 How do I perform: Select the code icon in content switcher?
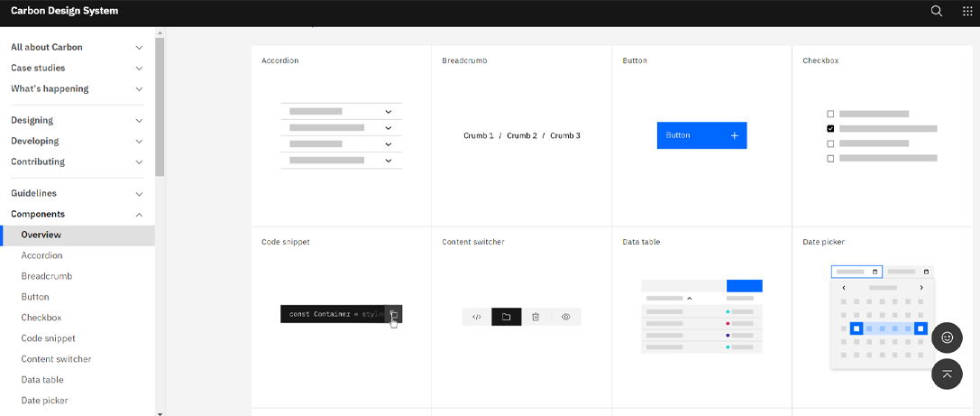click(476, 317)
